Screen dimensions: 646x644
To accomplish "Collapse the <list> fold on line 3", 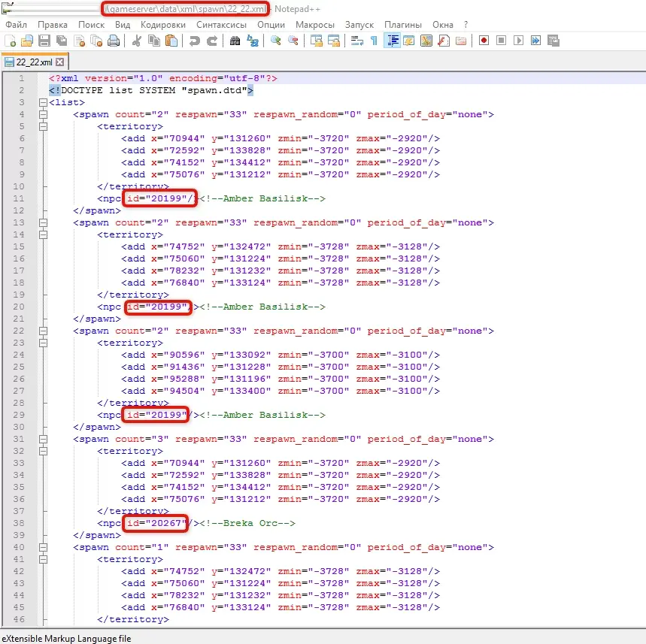I will 43,102.
